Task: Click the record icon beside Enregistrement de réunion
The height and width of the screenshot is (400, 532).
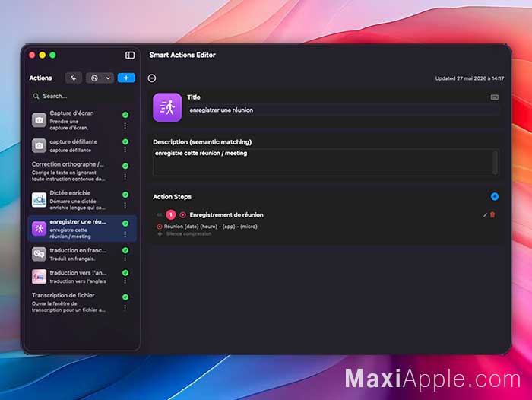Action: (182, 215)
